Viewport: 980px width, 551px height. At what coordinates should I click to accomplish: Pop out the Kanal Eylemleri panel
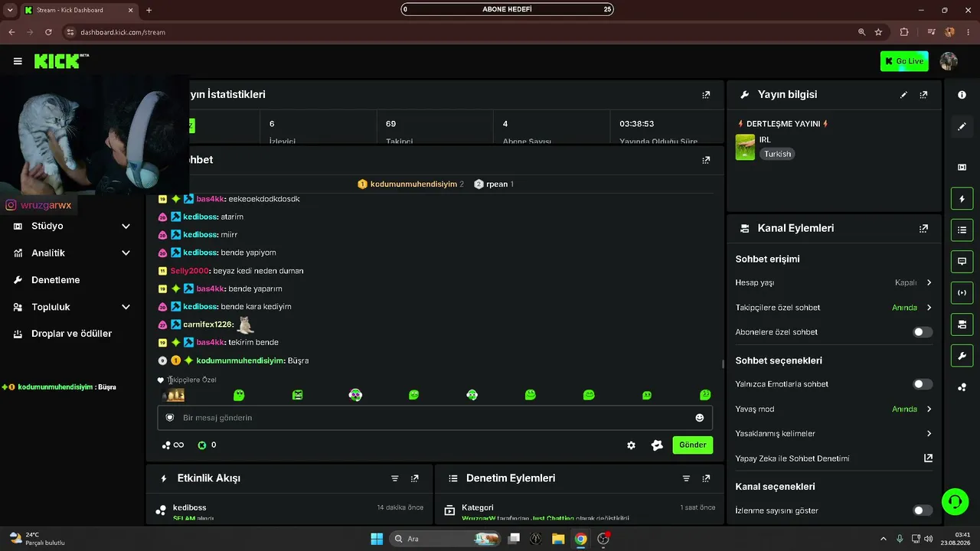click(x=923, y=228)
